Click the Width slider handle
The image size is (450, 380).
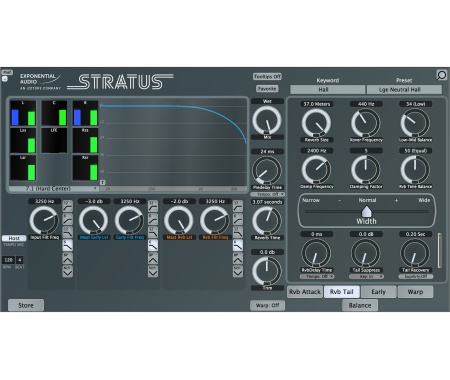366,211
